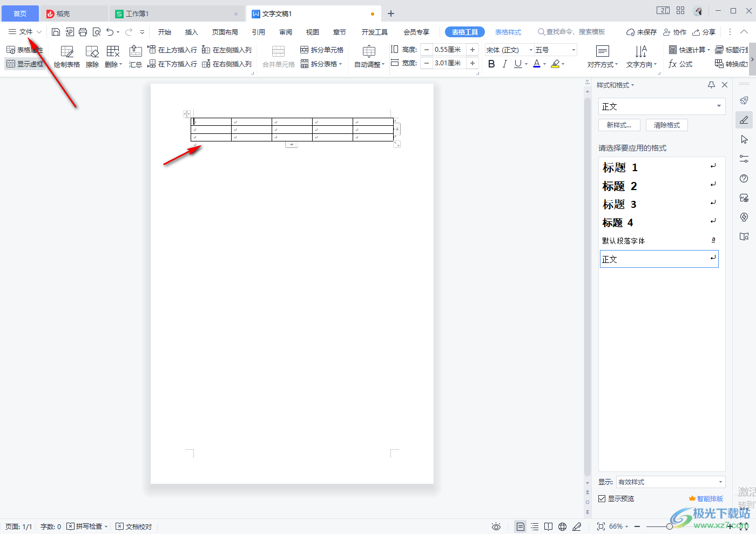Click the 协作 collaborate button
The width and height of the screenshot is (756, 534).
click(x=675, y=32)
